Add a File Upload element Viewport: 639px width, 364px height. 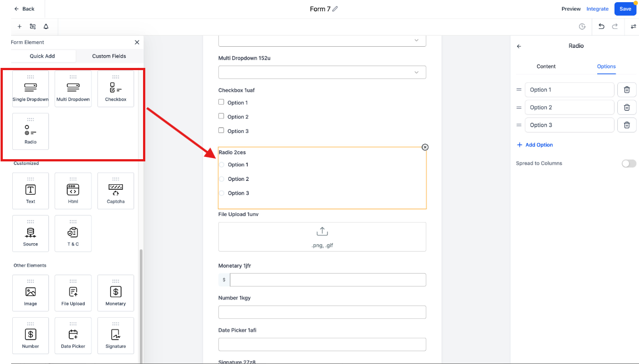(73, 293)
